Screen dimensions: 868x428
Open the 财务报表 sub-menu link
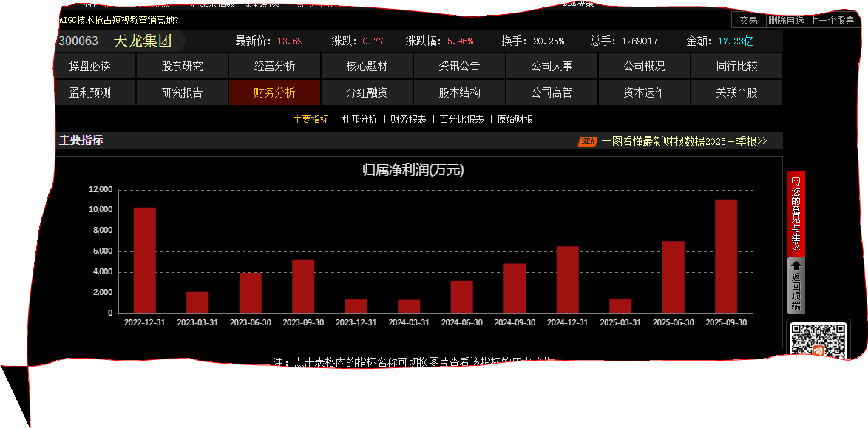409,119
